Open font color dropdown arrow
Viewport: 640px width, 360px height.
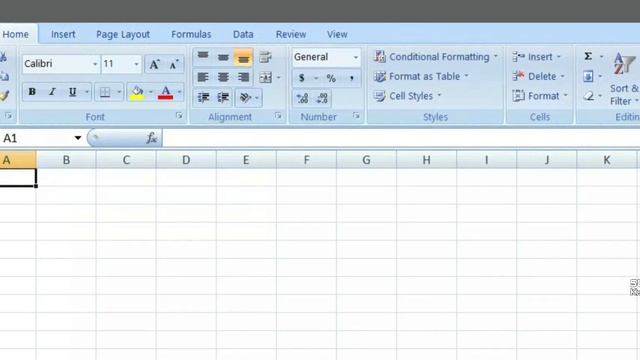(179, 92)
